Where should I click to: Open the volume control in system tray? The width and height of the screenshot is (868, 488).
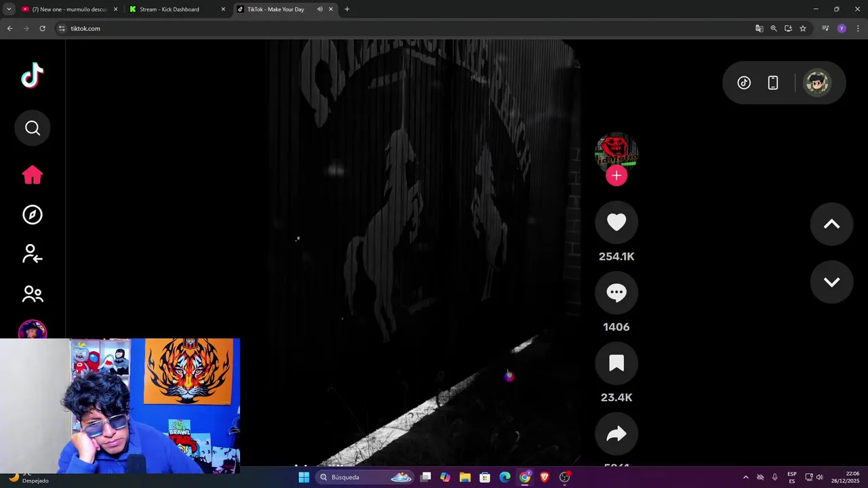pyautogui.click(x=820, y=477)
